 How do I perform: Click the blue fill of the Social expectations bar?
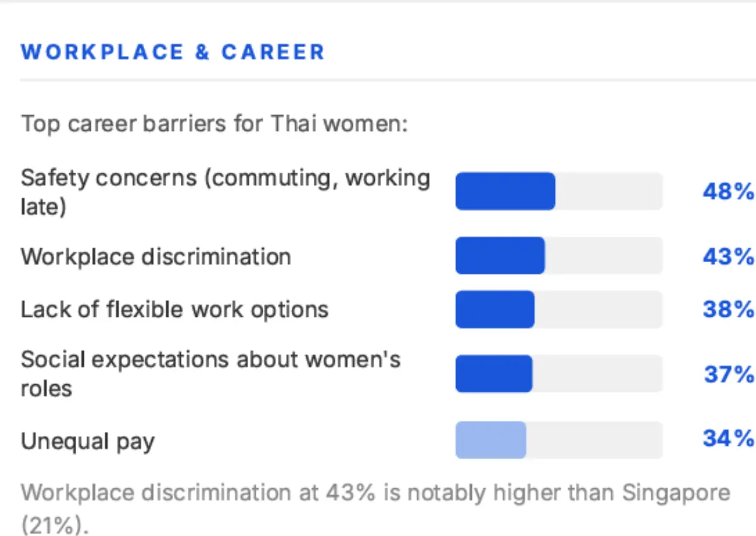pyautogui.click(x=493, y=373)
